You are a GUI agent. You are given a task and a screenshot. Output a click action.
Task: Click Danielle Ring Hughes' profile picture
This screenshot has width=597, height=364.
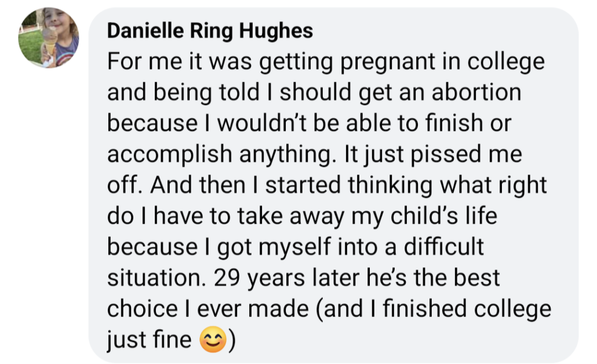(49, 38)
